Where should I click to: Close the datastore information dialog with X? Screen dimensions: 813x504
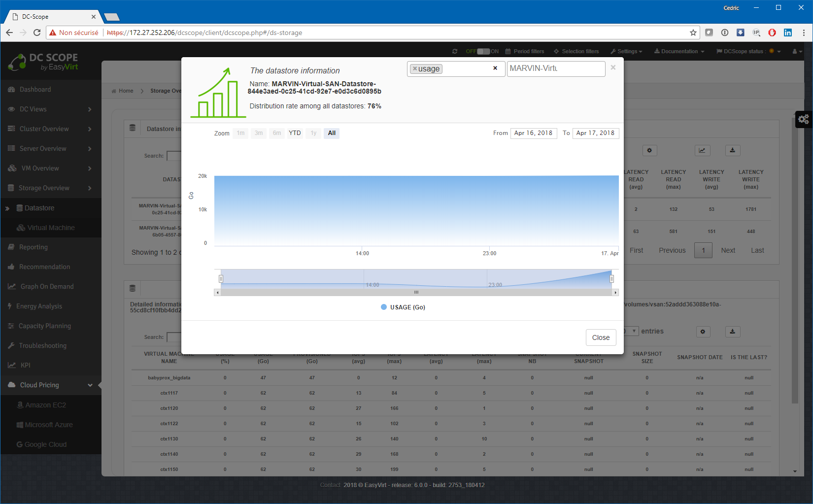(x=613, y=67)
